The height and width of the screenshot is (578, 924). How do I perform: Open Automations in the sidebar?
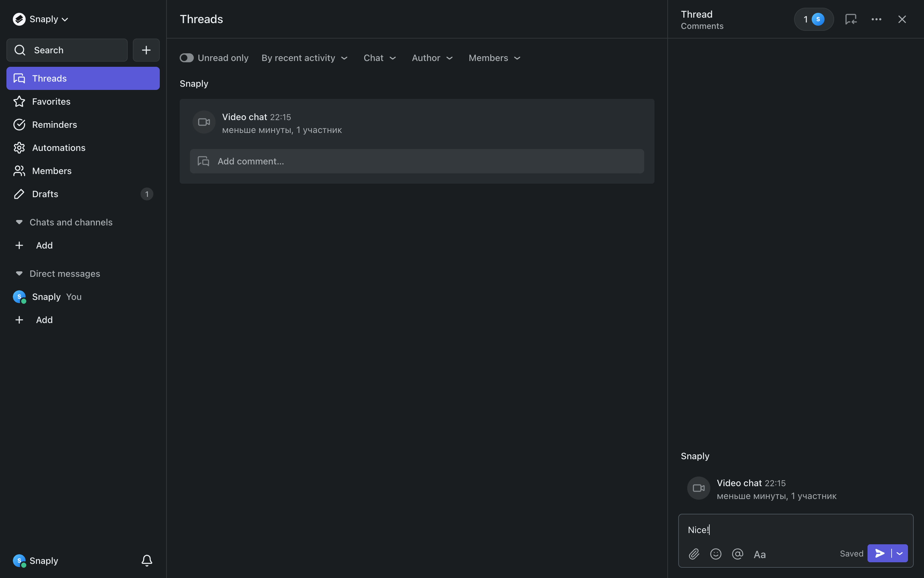[83, 148]
